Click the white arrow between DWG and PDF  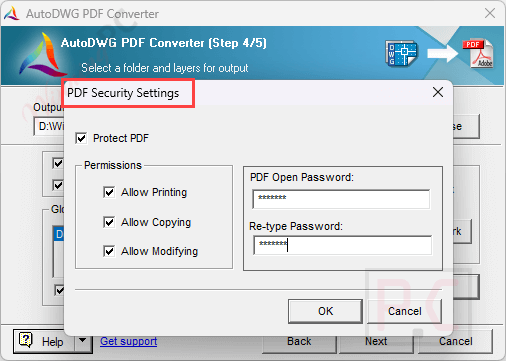pyautogui.click(x=443, y=53)
